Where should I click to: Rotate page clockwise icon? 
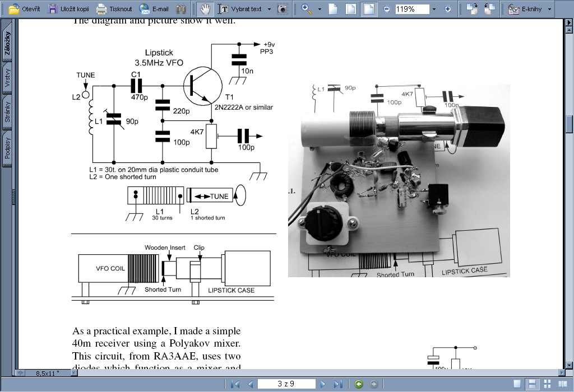472,9
